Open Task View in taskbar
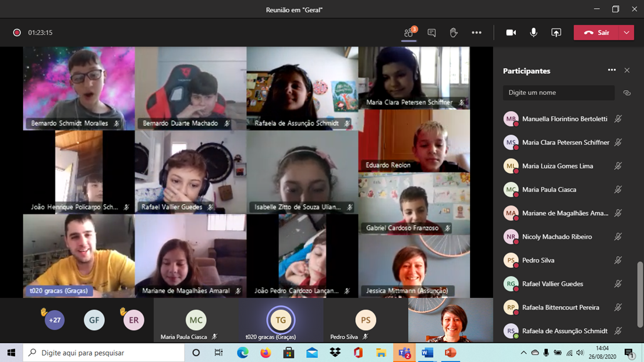Image resolution: width=644 pixels, height=362 pixels. (218, 353)
